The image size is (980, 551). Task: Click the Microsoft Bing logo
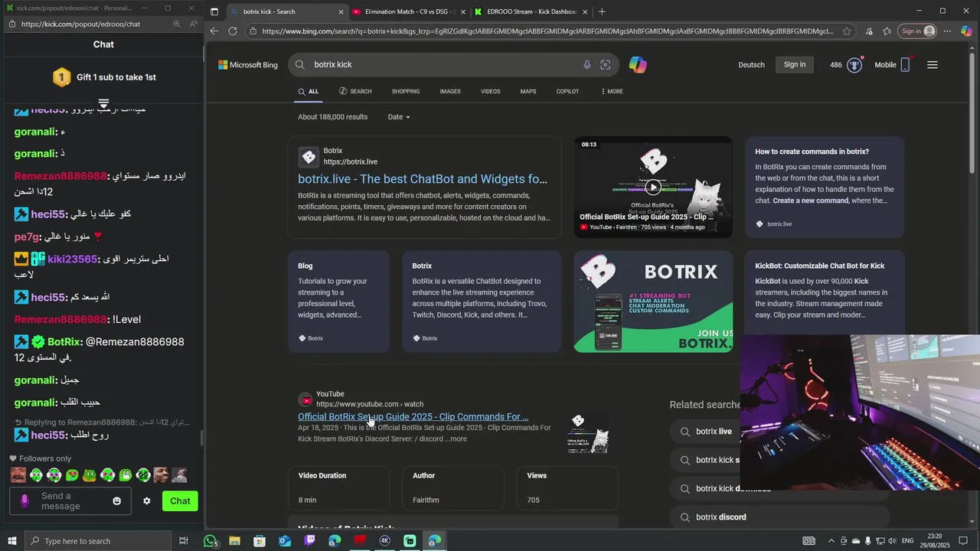click(x=248, y=65)
